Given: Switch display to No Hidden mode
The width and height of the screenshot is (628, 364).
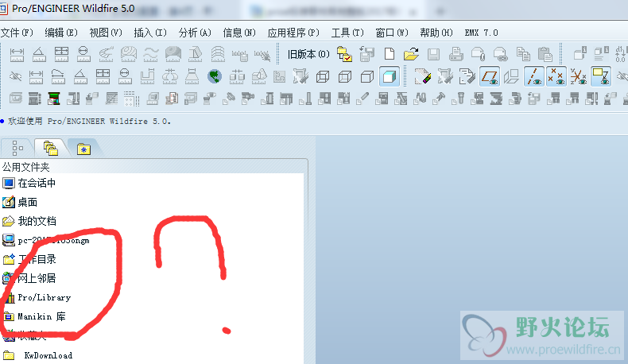Looking at the screenshot, I should (x=367, y=76).
